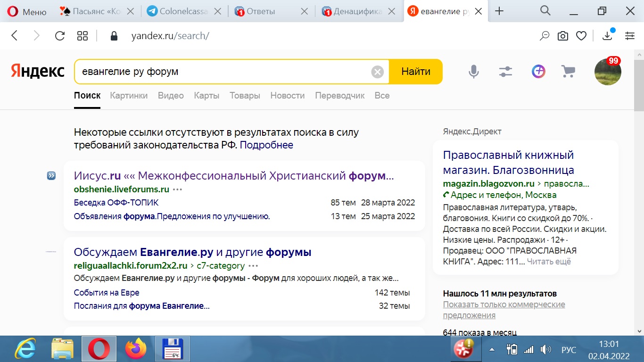Click the Яндекс logo
644x362 pixels.
coord(38,71)
